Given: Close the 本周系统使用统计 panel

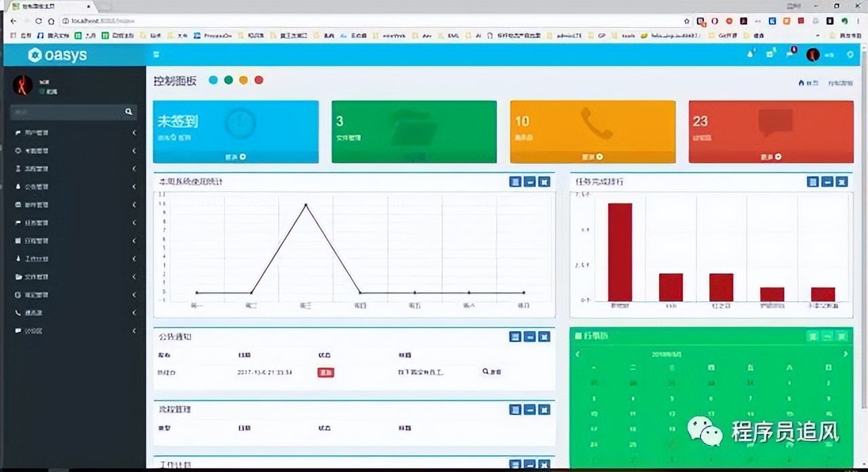Looking at the screenshot, I should click(544, 182).
